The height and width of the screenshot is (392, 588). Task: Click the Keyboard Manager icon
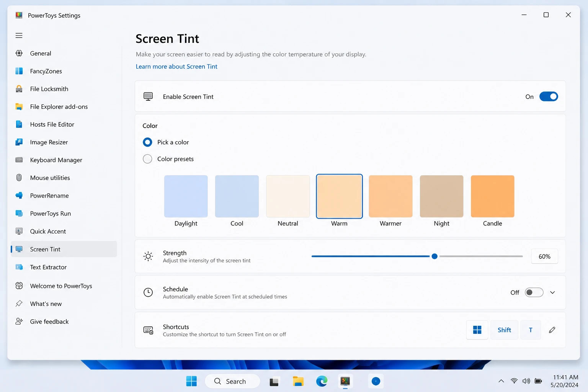tap(19, 160)
